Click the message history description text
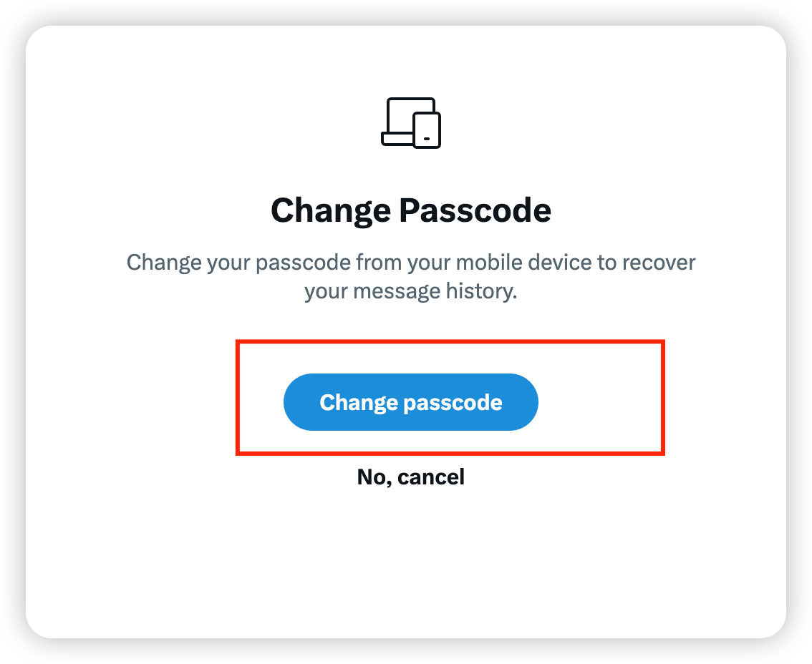Screen dimensions: 812x664 410,277
